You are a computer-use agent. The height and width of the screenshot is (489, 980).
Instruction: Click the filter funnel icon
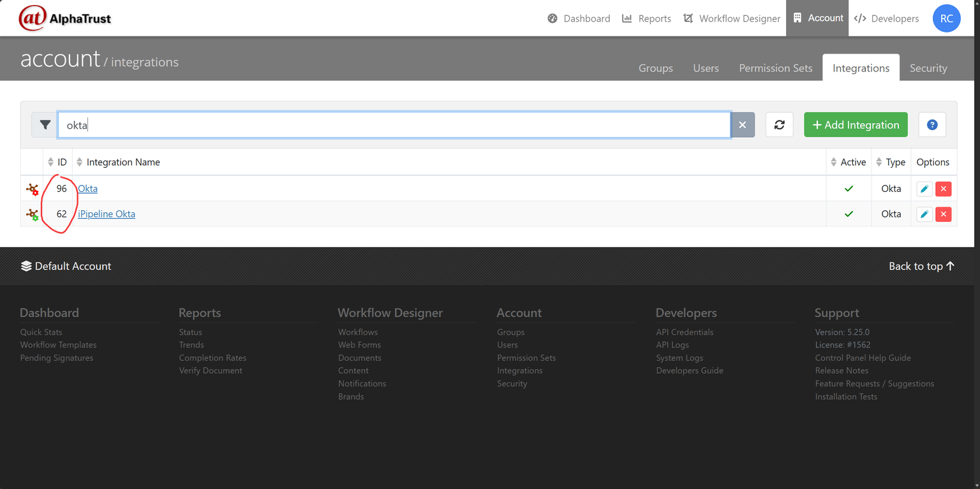tap(45, 125)
